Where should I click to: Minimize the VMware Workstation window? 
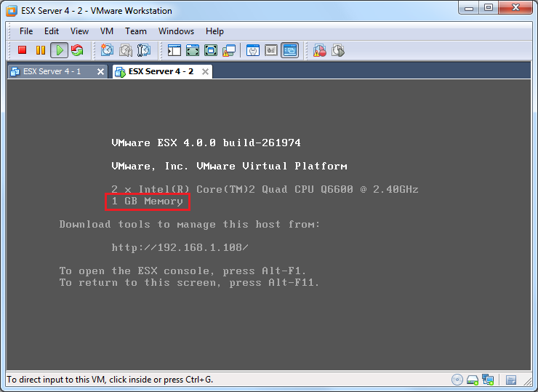click(469, 7)
